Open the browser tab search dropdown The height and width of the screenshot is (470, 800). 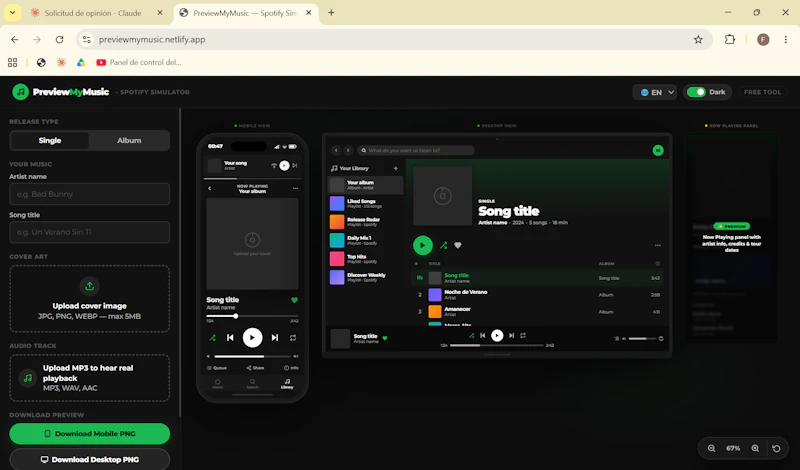tap(12, 12)
